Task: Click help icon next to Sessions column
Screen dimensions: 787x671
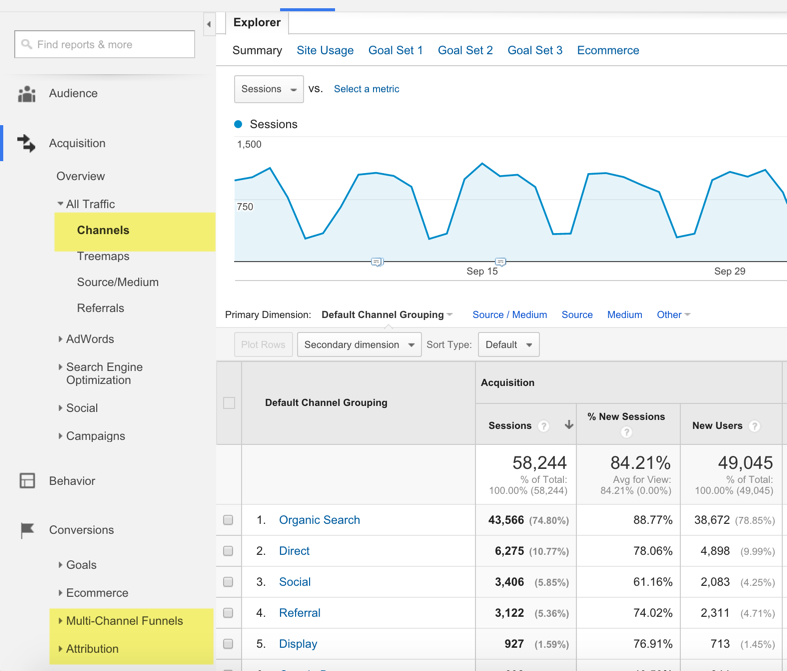Action: pos(544,426)
